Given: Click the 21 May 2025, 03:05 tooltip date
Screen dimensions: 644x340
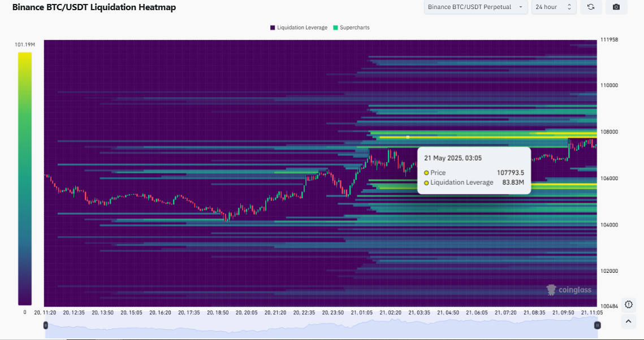Looking at the screenshot, I should pyautogui.click(x=452, y=158).
